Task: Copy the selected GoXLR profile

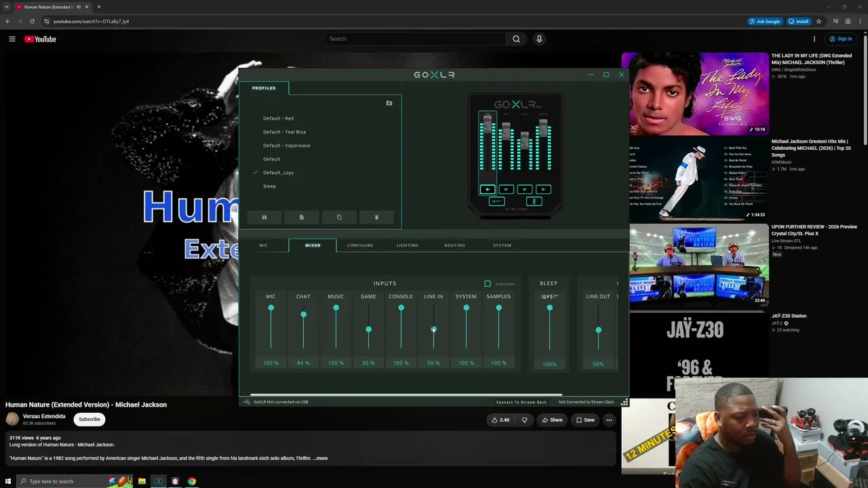Action: [x=339, y=218]
